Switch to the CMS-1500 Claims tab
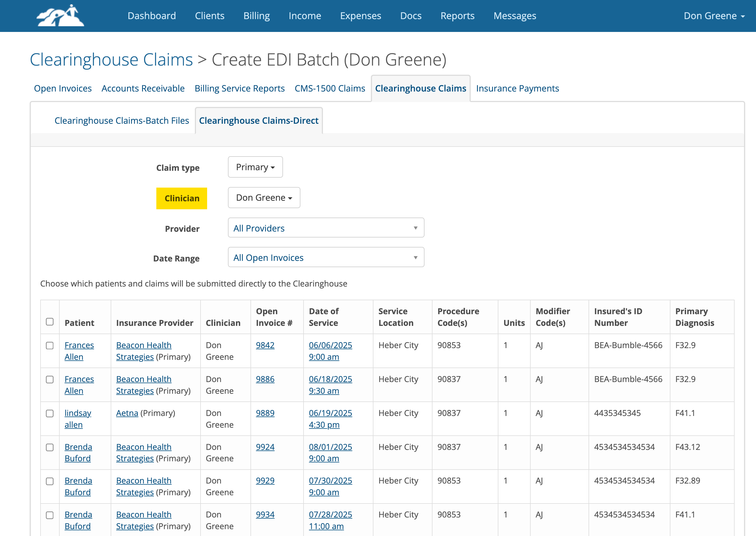 click(330, 88)
